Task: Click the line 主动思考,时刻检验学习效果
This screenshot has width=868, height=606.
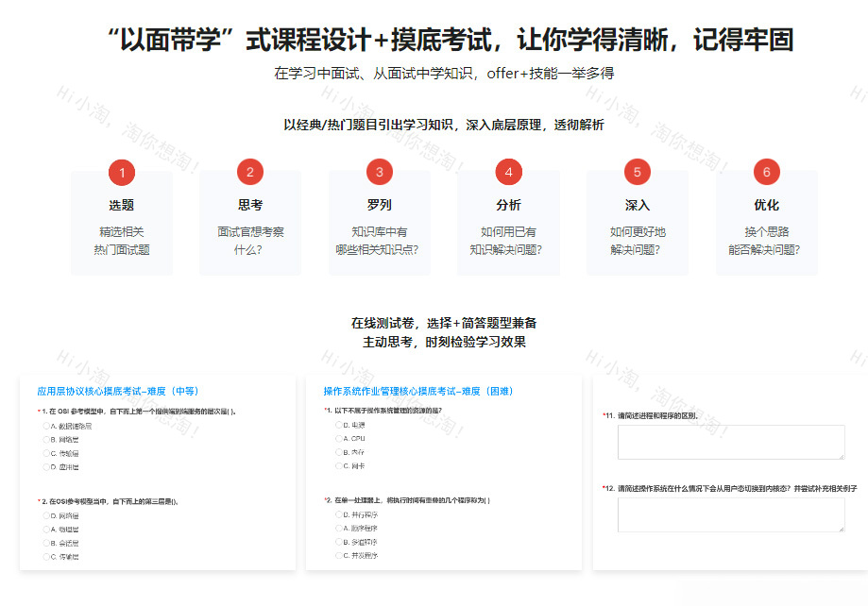Action: (x=444, y=342)
